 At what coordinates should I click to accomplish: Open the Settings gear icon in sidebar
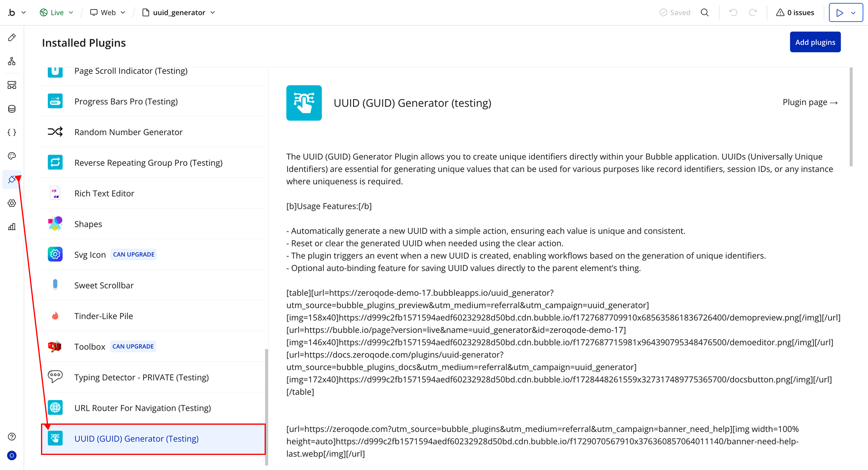(x=12, y=203)
